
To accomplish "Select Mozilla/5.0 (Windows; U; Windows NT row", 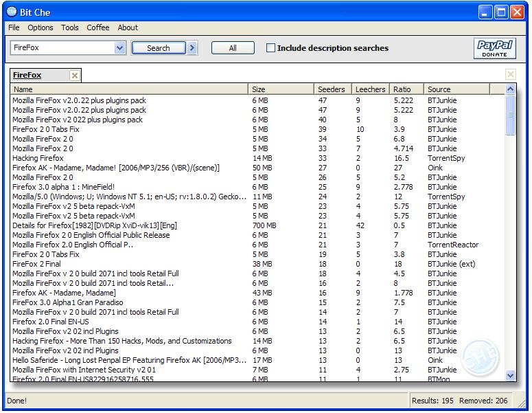I will point(257,197).
